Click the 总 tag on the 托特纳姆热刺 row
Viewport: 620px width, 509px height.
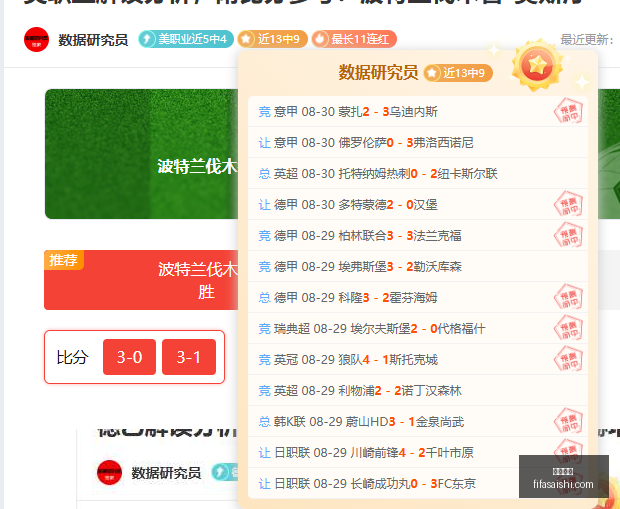(x=265, y=174)
